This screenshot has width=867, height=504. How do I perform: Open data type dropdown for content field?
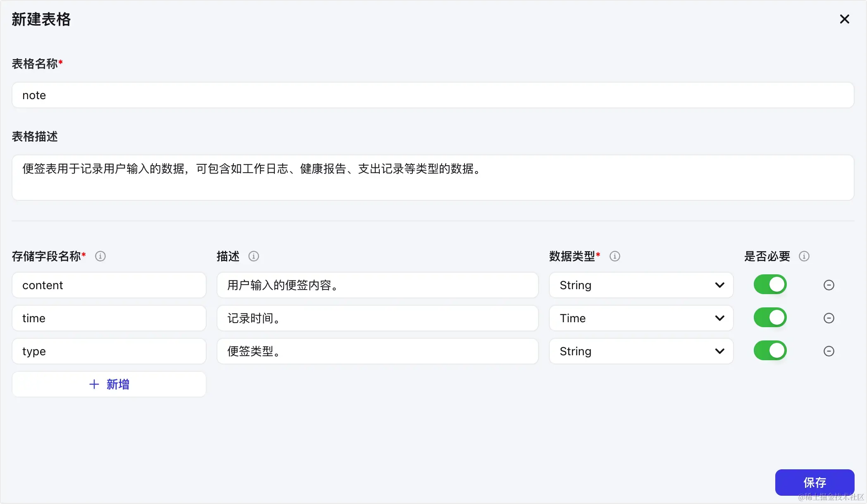point(641,285)
